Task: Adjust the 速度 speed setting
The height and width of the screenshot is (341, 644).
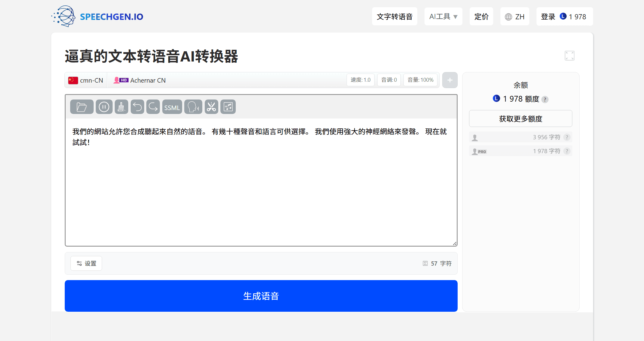Action: coord(360,80)
